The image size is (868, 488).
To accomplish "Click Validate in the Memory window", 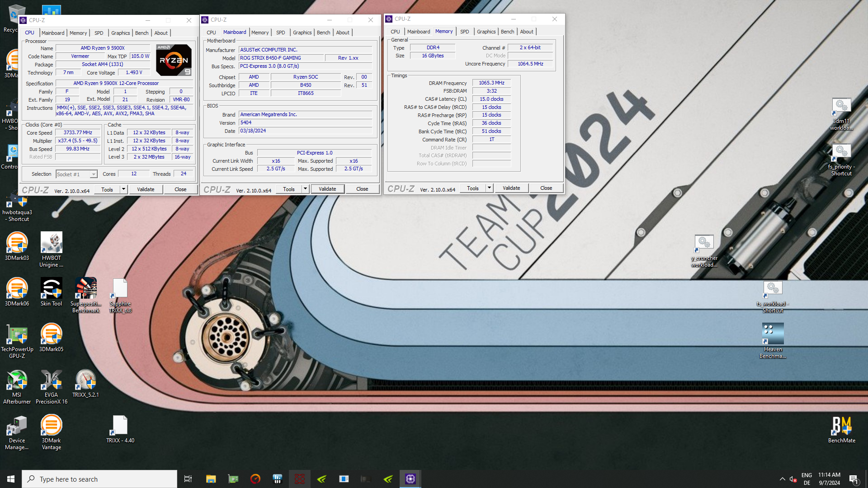I will click(511, 188).
